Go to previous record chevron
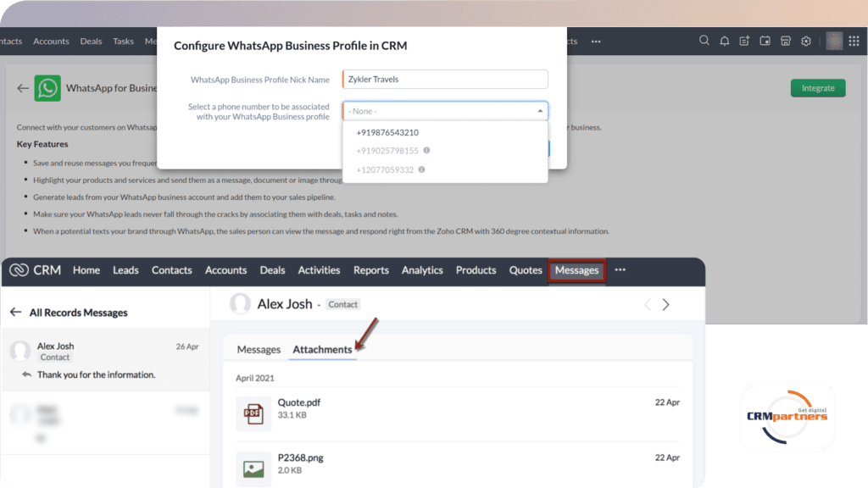Screen dimensions: 868x488 coord(647,304)
